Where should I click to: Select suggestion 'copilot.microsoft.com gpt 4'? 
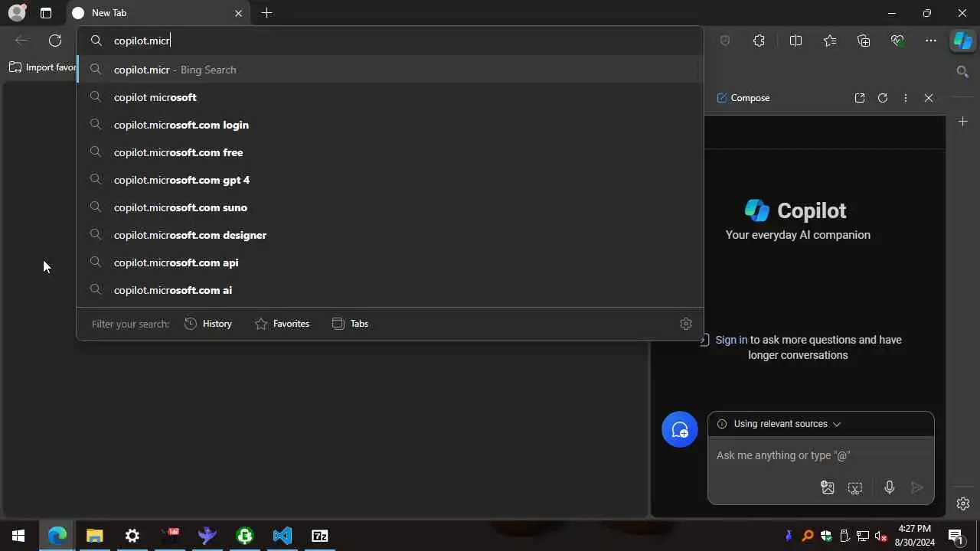coord(390,180)
